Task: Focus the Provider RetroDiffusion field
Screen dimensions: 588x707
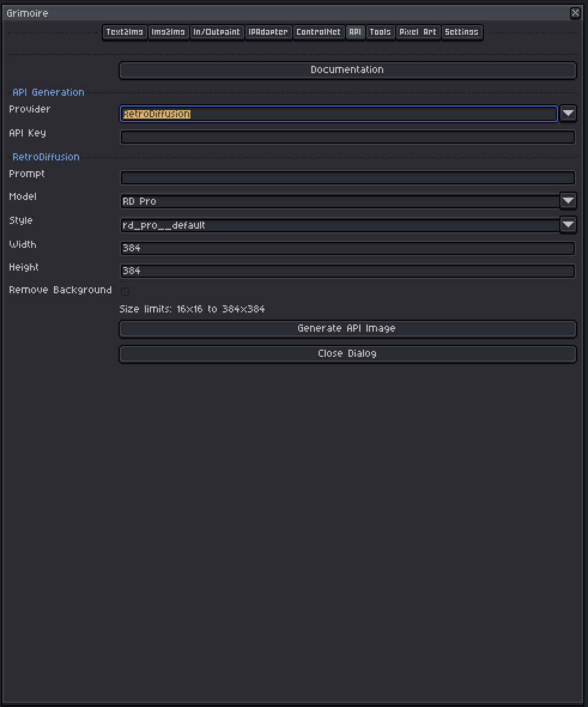Action: (339, 114)
